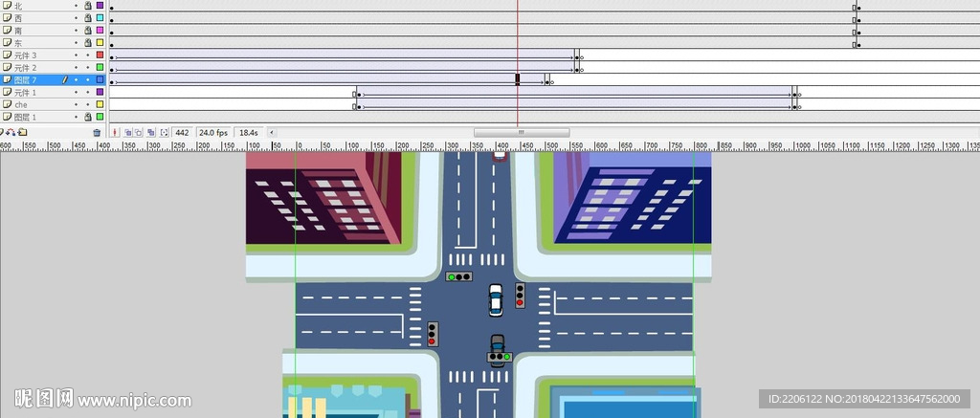Screen dimensions: 980x418
Task: Toggle outline color of 北 layer
Action: point(100,5)
